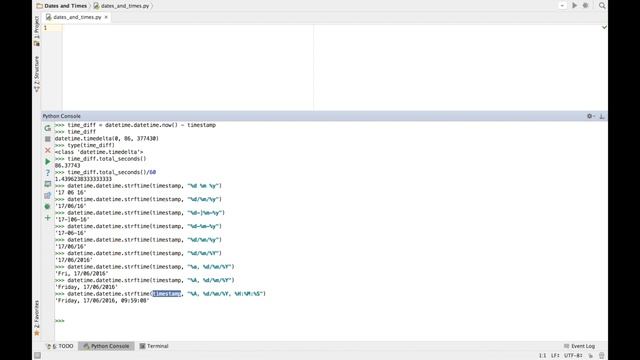Open the Structure tool window
The width and height of the screenshot is (640, 360).
(37, 74)
